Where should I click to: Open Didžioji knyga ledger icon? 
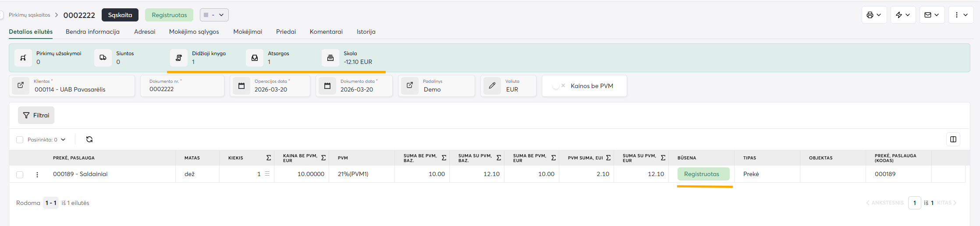[179, 58]
